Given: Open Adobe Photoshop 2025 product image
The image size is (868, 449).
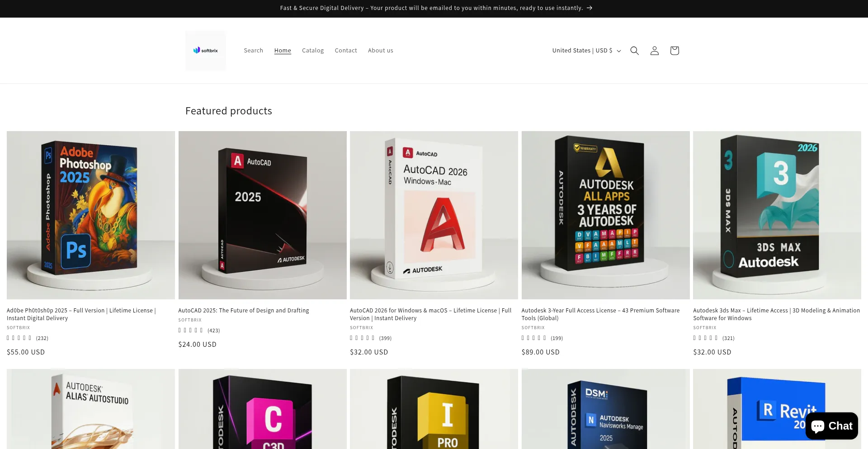Looking at the screenshot, I should click(x=91, y=215).
